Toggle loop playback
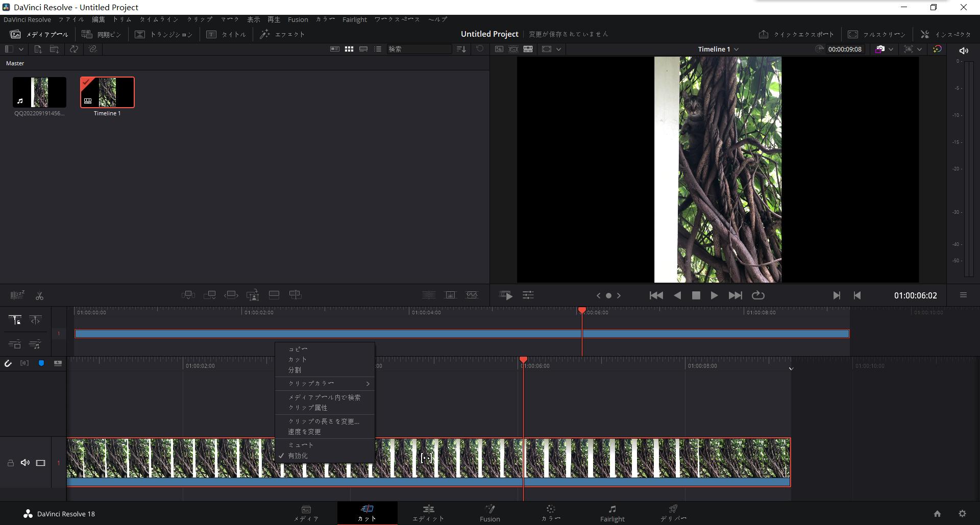This screenshot has width=980, height=525. point(758,295)
